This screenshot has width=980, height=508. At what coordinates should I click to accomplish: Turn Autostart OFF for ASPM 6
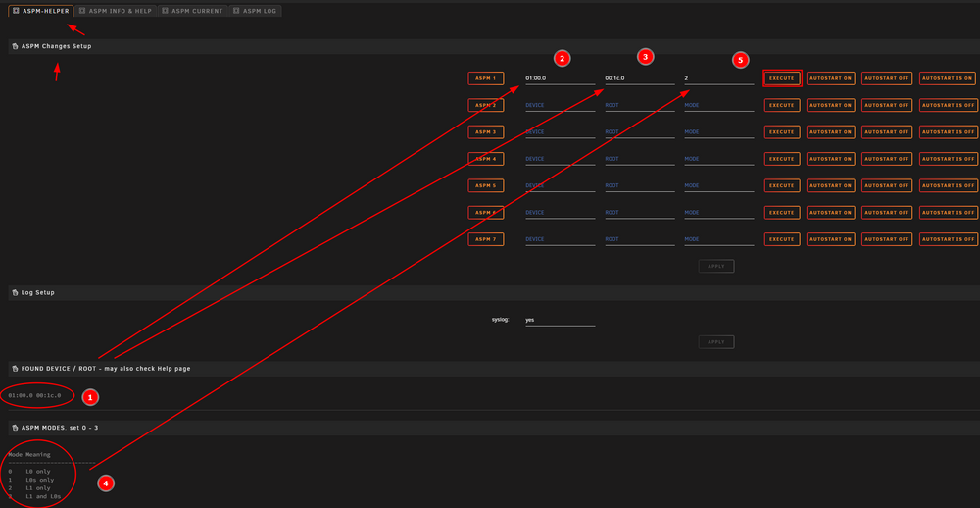click(x=887, y=213)
